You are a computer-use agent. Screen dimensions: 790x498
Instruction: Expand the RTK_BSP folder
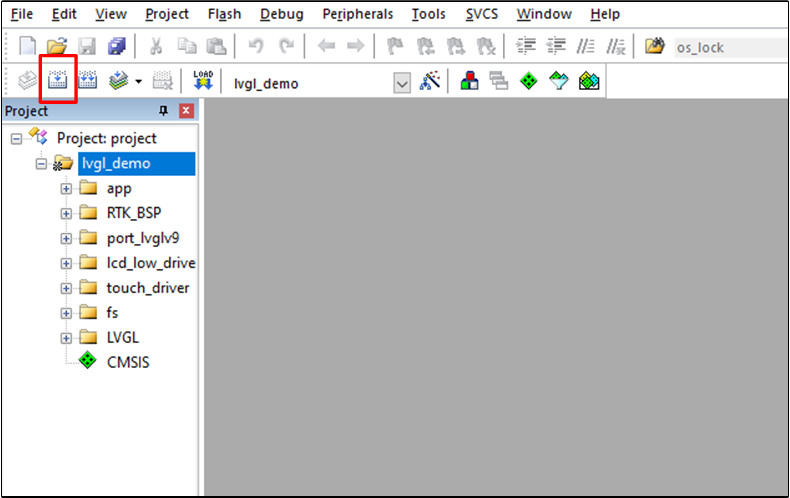click(x=66, y=213)
